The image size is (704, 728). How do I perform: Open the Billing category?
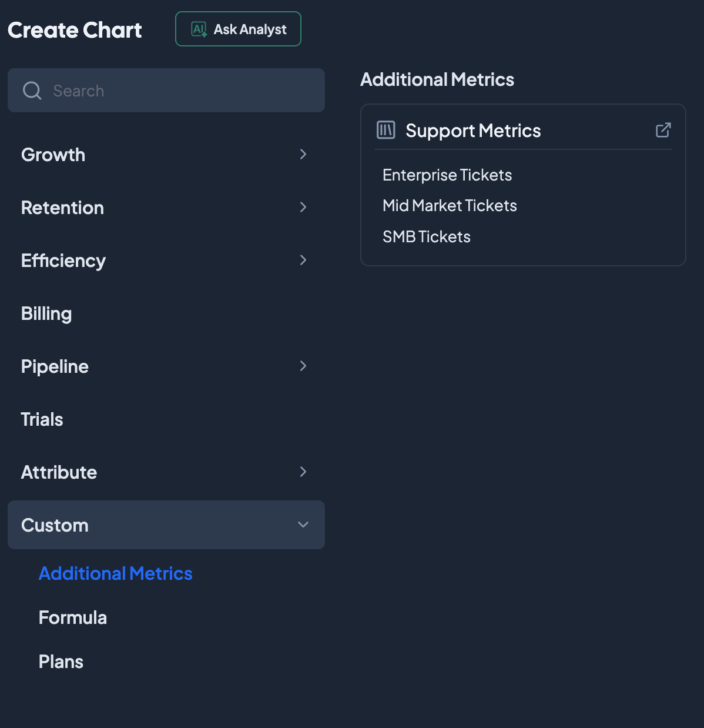[x=46, y=313]
